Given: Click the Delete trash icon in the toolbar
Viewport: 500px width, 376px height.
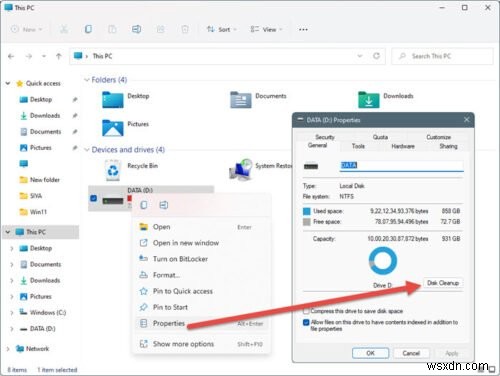Looking at the screenshot, I should click(x=185, y=29).
